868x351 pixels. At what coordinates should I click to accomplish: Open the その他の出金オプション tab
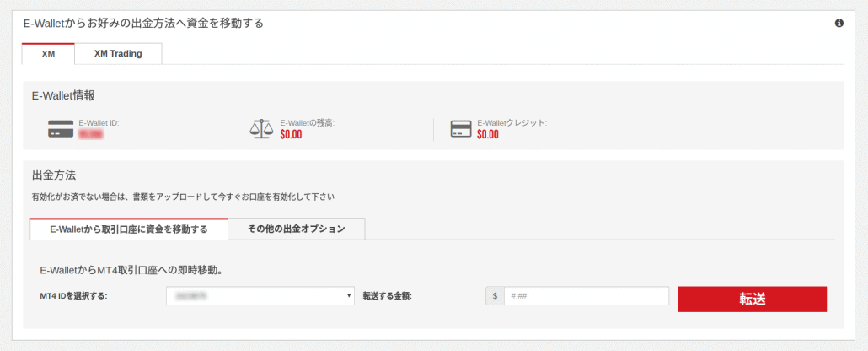pyautogui.click(x=296, y=229)
